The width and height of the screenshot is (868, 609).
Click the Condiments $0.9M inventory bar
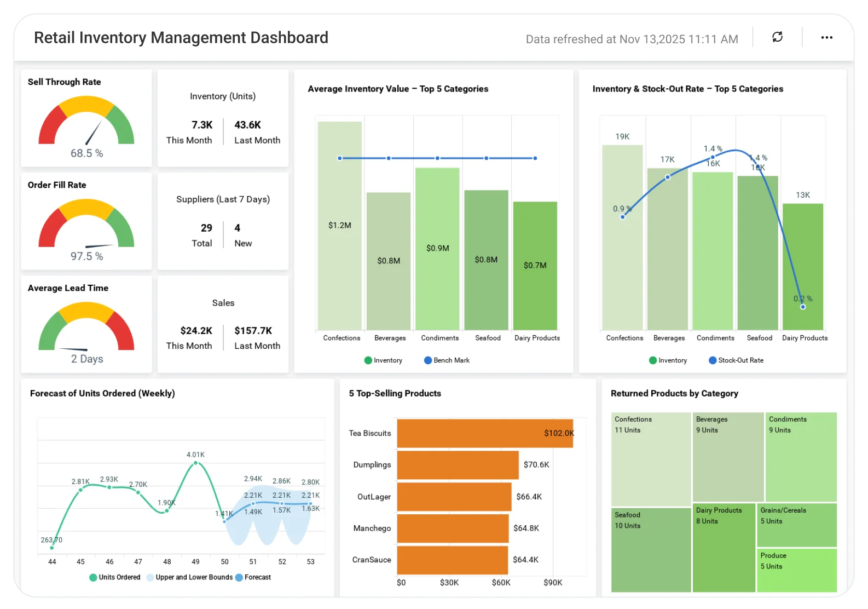coord(437,249)
